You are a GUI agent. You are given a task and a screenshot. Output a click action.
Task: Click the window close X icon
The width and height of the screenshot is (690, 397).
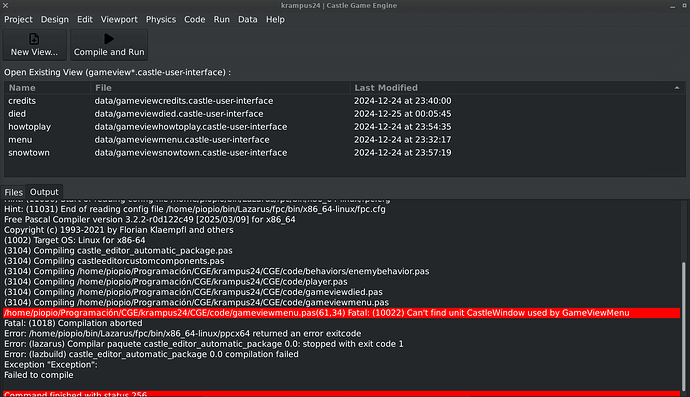tap(6, 5)
